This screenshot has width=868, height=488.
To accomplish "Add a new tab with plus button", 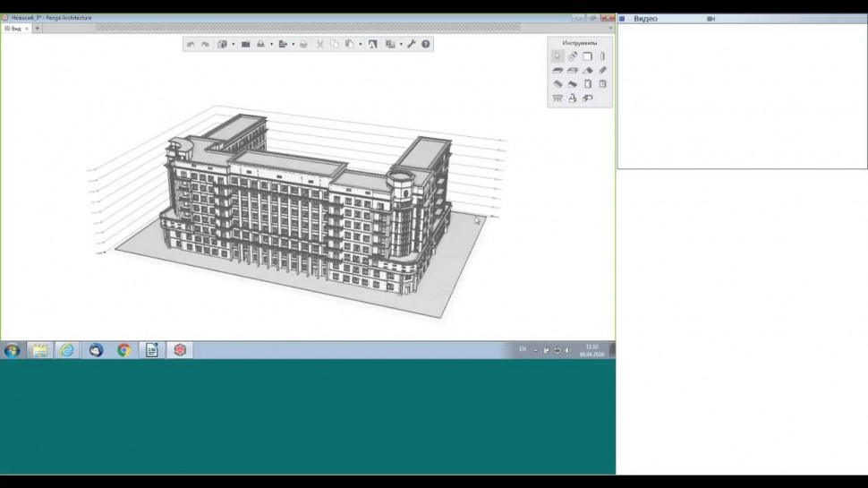I will pyautogui.click(x=37, y=29).
